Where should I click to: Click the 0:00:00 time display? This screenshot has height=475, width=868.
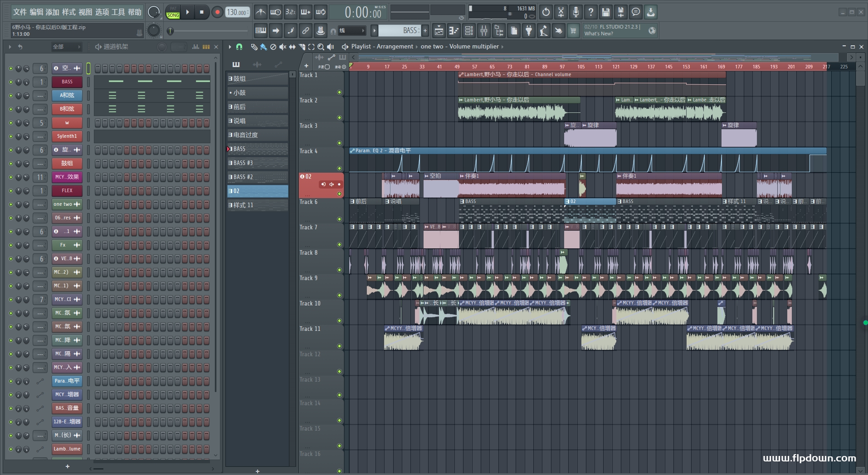tap(363, 12)
